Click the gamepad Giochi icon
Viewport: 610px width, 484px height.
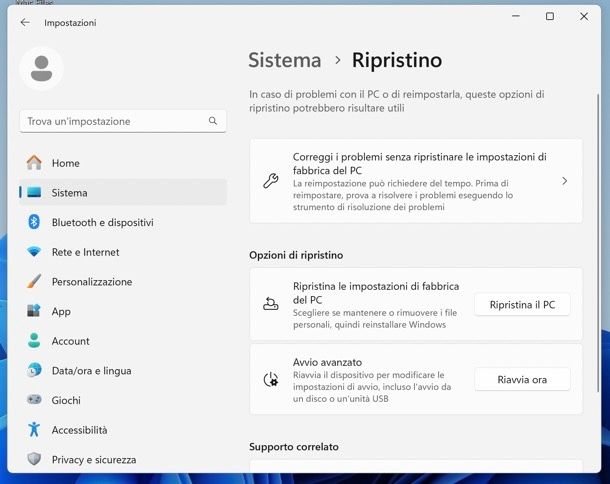point(34,400)
